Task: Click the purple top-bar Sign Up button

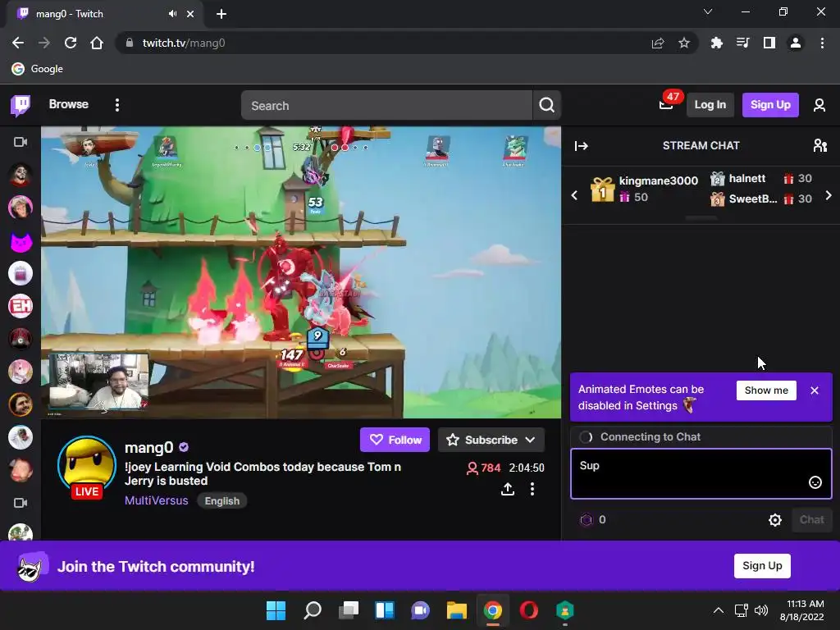Action: point(769,105)
